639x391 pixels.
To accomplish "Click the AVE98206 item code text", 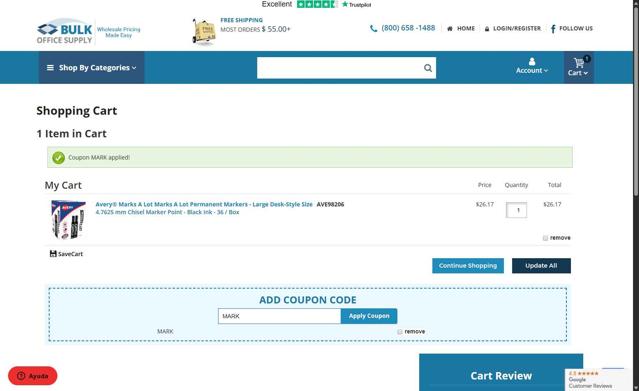I will tap(330, 204).
